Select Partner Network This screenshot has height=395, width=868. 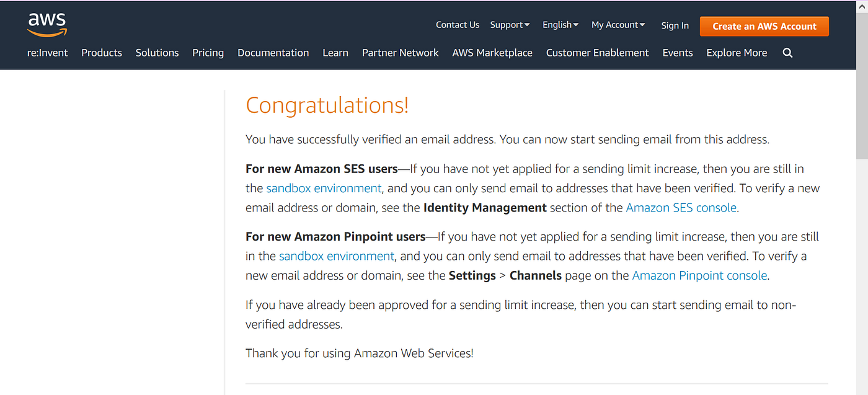(x=400, y=53)
